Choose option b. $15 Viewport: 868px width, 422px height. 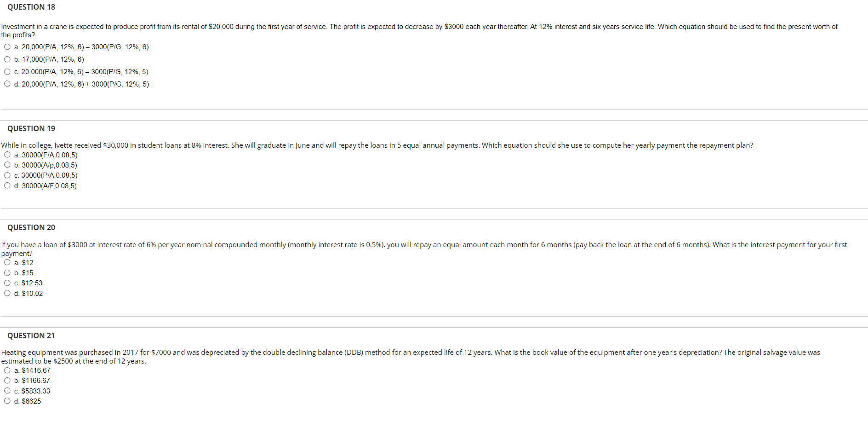click(7, 272)
